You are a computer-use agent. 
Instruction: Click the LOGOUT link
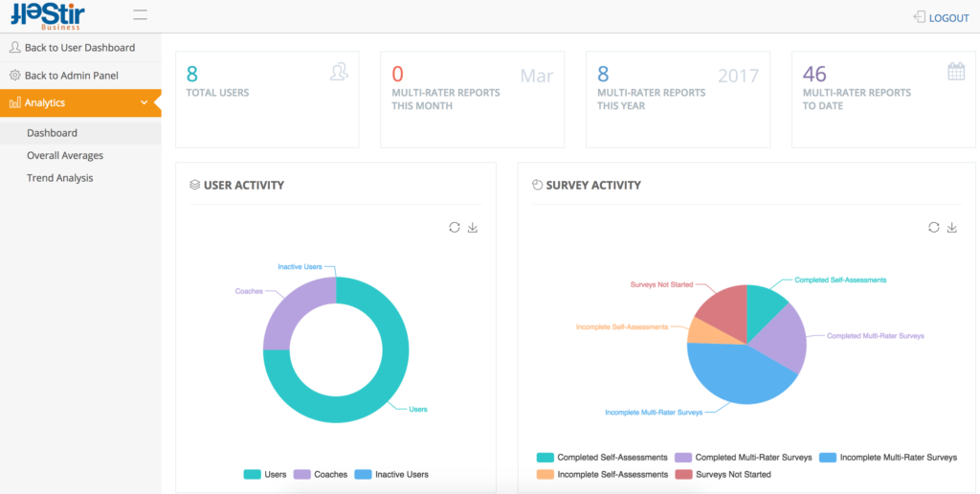point(942,17)
